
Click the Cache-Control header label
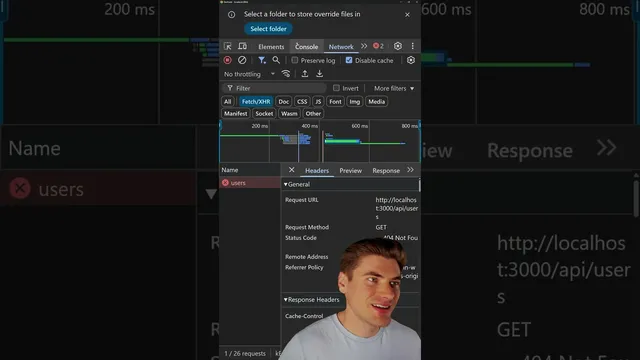304,316
